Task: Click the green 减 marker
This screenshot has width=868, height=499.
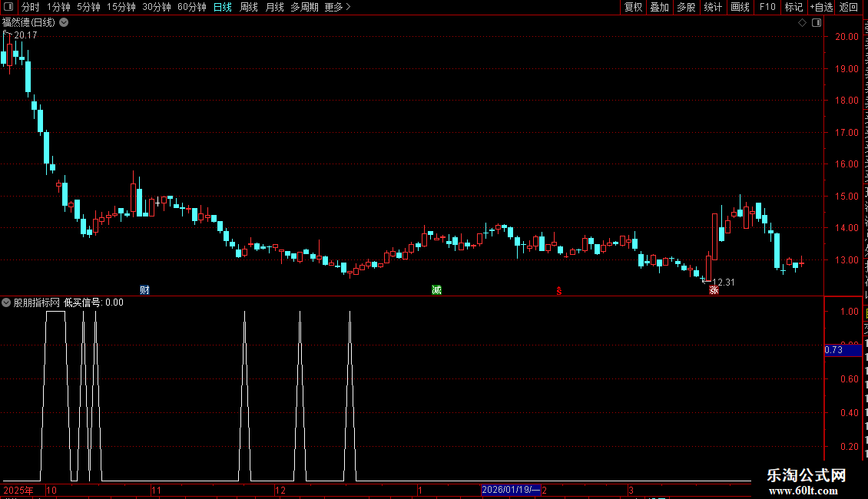Action: click(x=436, y=290)
